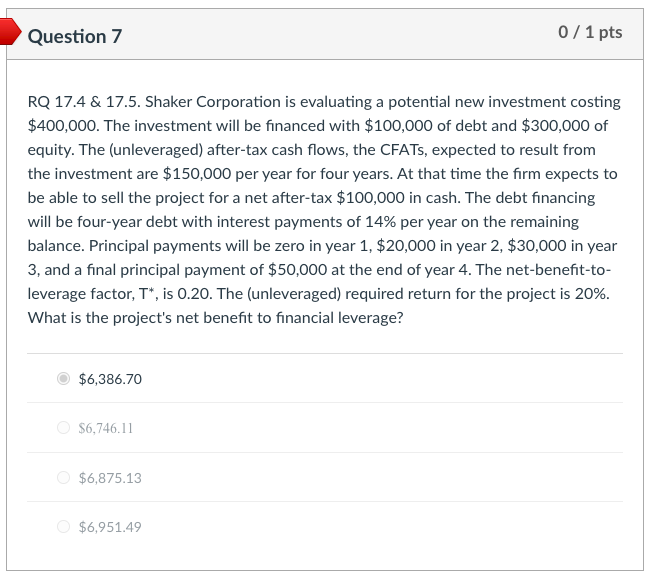Select the $6,386.70 radio button
Viewport: 654px width, 585px height.
[x=64, y=379]
